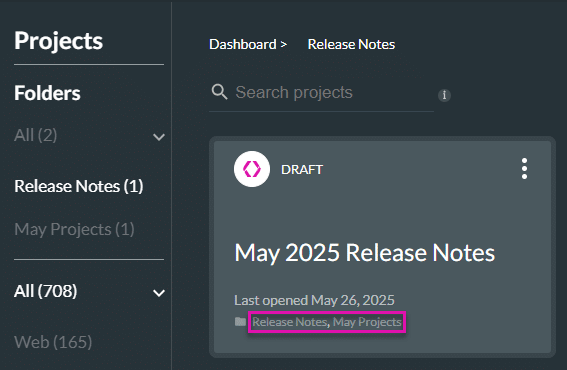This screenshot has height=370, width=567.
Task: Collapse the All (708) chevron
Action: [x=159, y=293]
